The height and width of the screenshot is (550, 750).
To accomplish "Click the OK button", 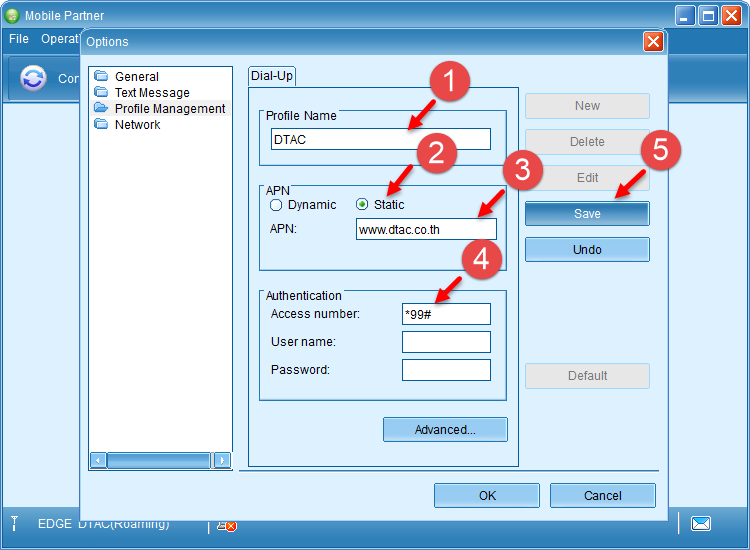I will [x=487, y=495].
